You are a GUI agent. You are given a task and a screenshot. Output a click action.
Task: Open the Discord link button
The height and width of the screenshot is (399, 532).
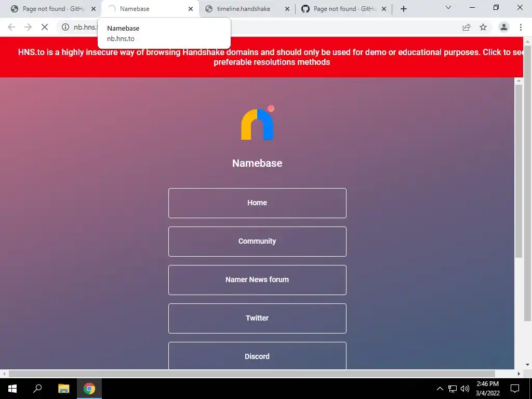coord(257,355)
